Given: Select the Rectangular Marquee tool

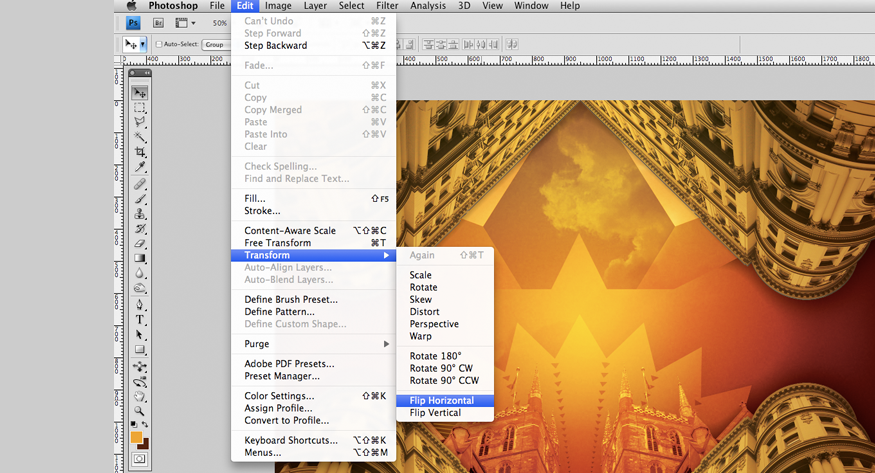Looking at the screenshot, I should (140, 108).
